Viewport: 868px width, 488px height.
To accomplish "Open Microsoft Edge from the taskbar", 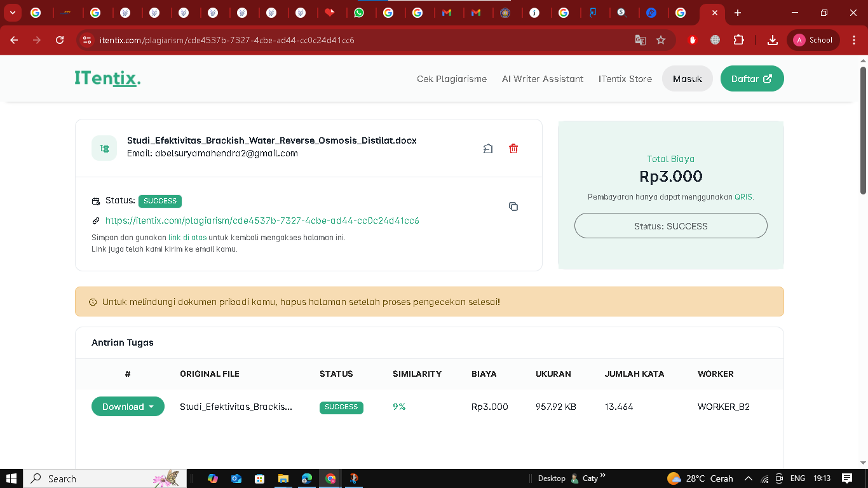I will (307, 478).
